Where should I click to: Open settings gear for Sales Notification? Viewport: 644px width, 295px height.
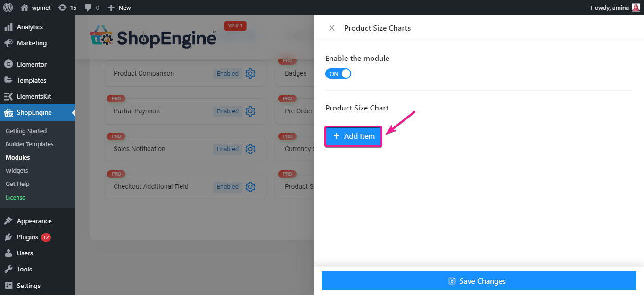250,149
